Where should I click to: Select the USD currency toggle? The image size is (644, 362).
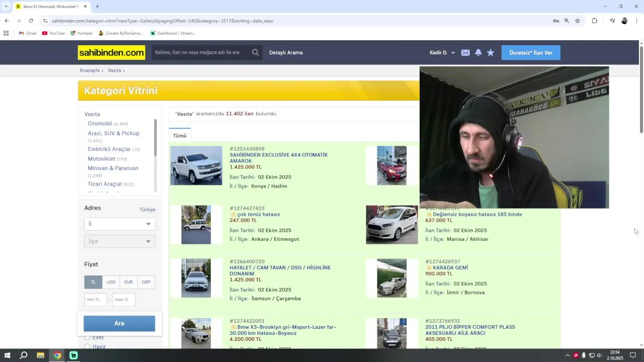click(x=111, y=282)
